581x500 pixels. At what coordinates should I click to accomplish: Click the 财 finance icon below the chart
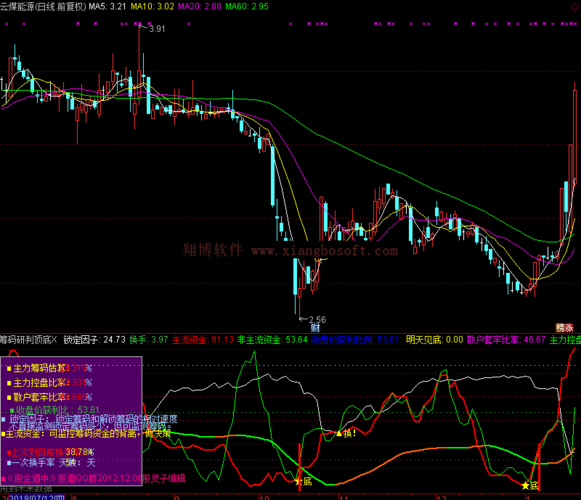[315, 328]
